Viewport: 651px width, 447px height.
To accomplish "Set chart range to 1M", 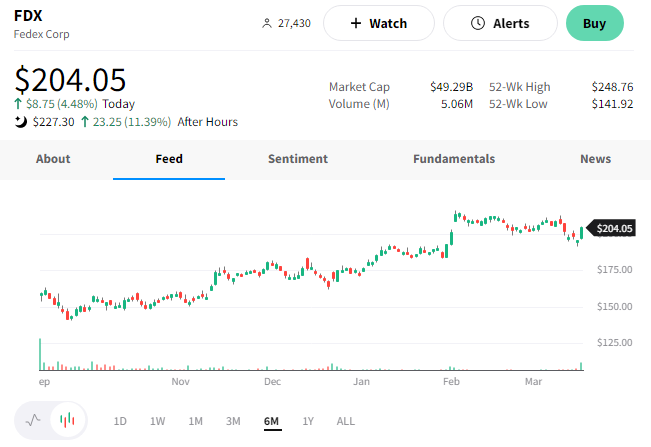I will [195, 421].
